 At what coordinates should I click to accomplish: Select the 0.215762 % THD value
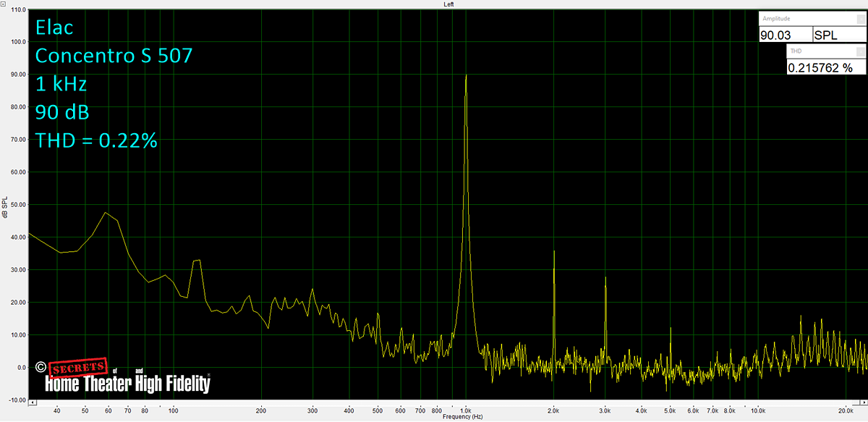pos(825,67)
